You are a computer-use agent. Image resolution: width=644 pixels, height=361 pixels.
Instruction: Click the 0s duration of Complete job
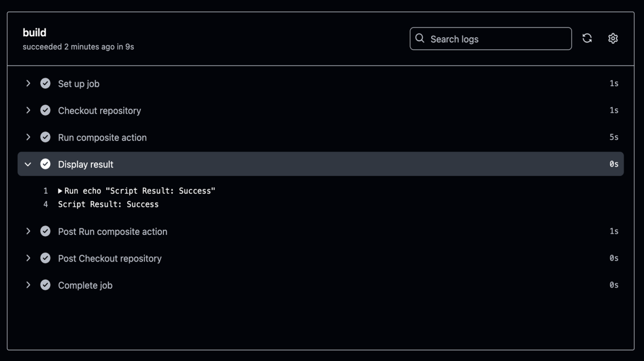614,285
